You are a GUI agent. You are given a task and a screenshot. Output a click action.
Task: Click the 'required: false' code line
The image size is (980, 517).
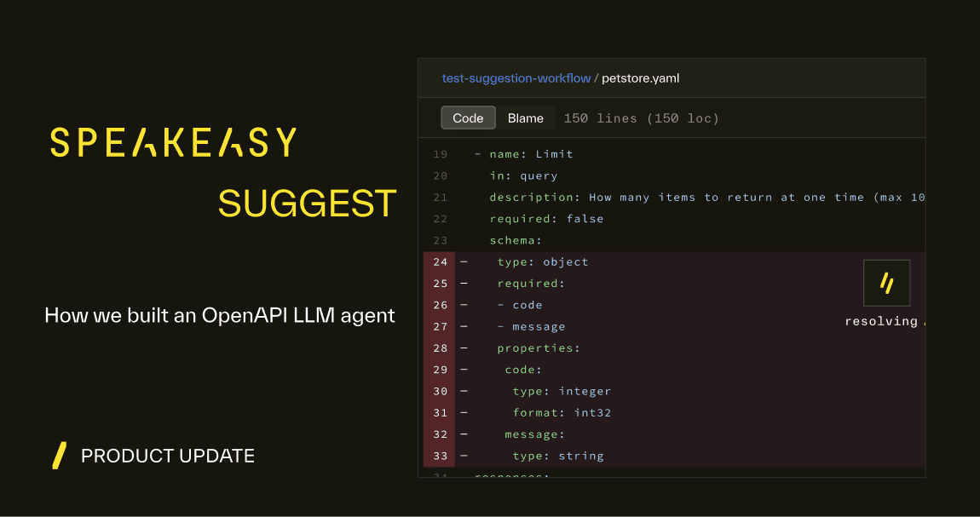point(547,219)
